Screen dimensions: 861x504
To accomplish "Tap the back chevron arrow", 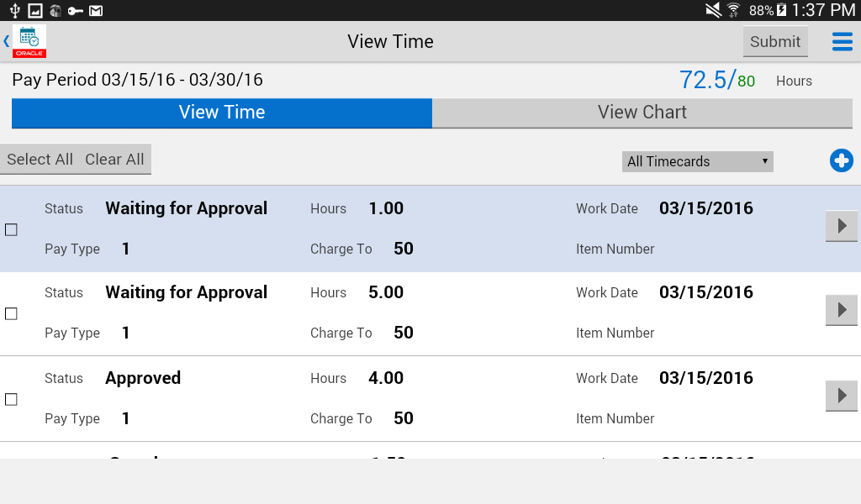I will (7, 41).
